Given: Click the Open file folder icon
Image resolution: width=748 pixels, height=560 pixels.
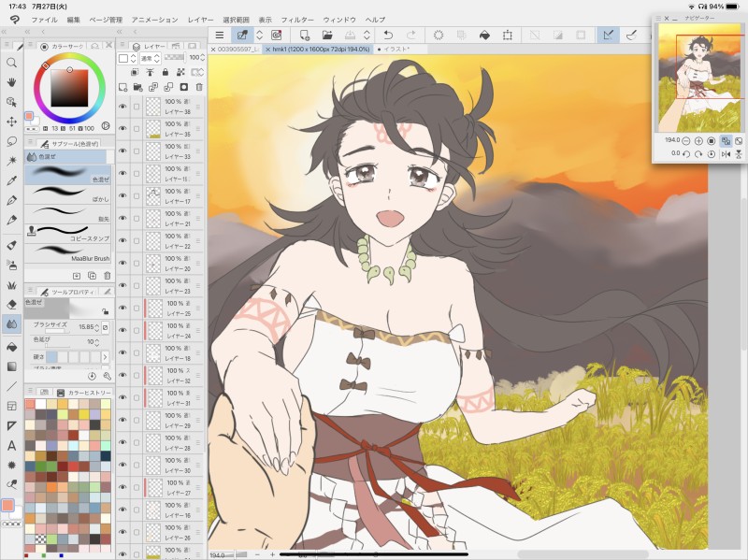Looking at the screenshot, I should (x=327, y=35).
